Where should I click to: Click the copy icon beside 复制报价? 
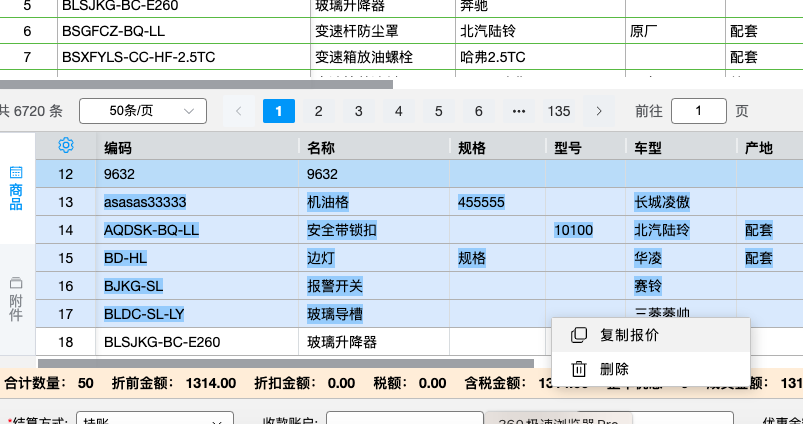click(578, 335)
